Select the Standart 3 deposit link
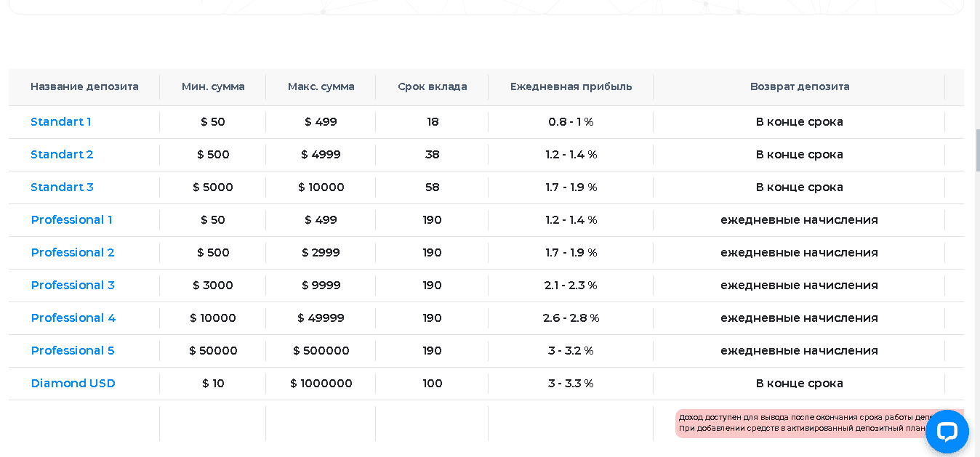 tap(62, 187)
